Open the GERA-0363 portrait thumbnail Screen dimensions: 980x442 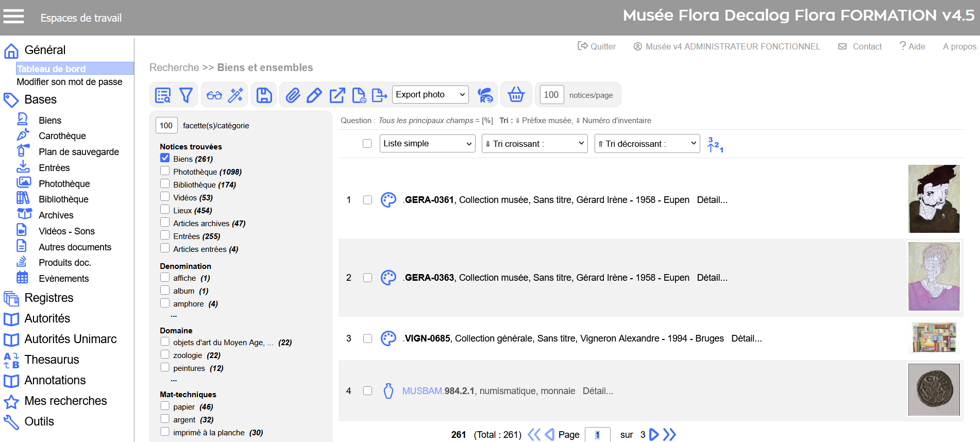tap(934, 277)
